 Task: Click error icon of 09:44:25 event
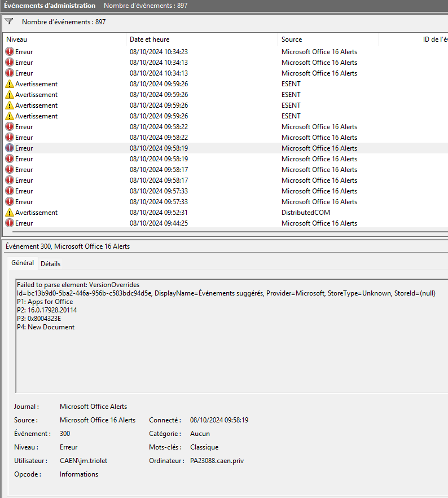coord(10,223)
